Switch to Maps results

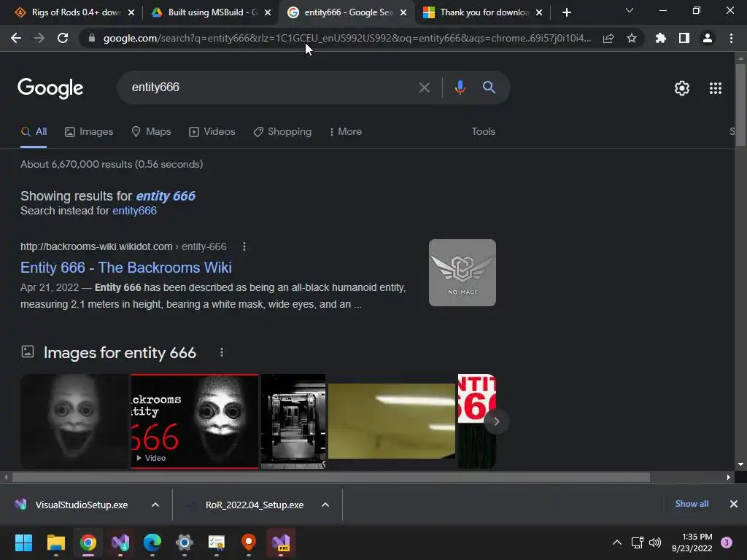point(151,131)
